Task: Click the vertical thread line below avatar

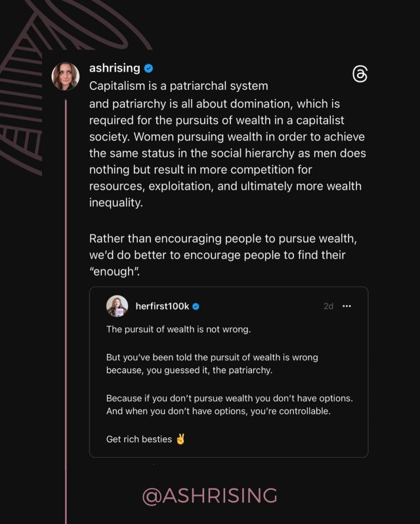Action: 66,295
